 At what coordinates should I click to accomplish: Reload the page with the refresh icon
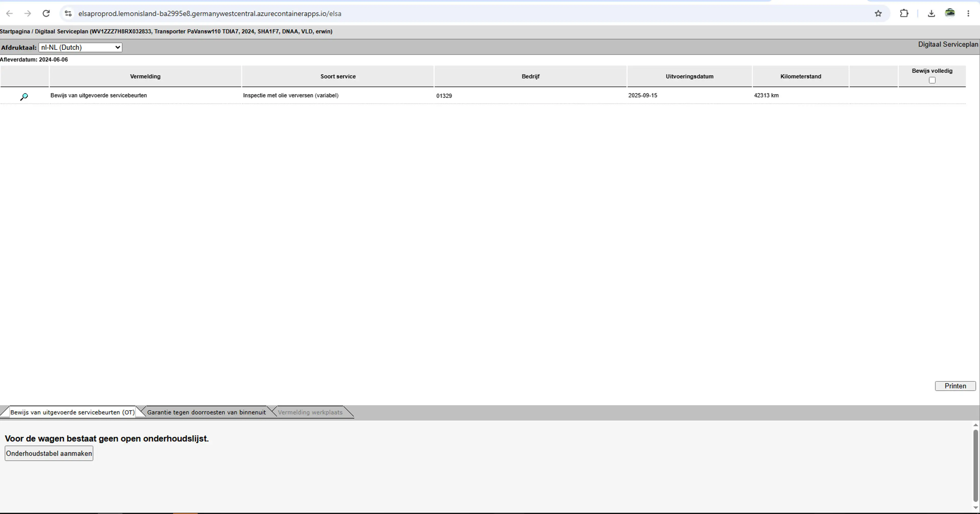(x=46, y=14)
